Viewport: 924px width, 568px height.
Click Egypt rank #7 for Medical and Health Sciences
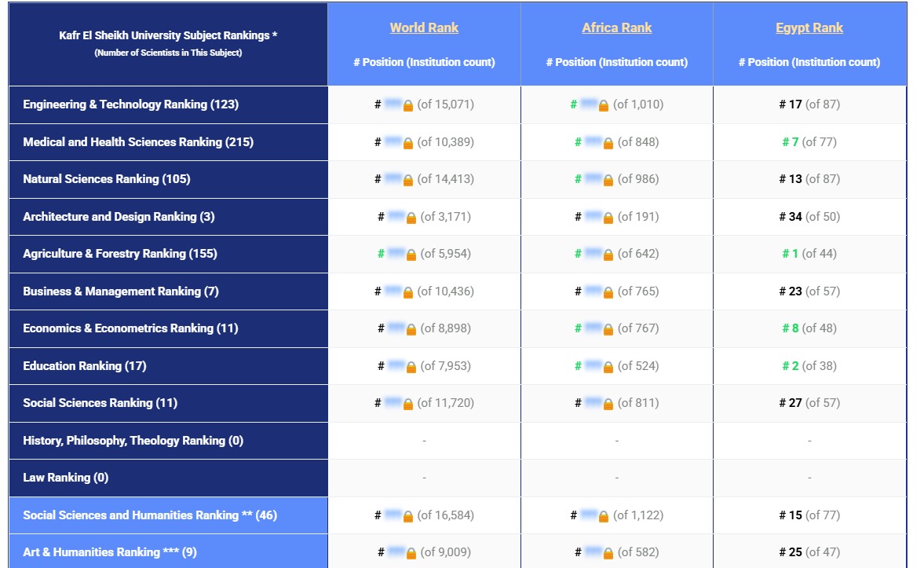[790, 142]
